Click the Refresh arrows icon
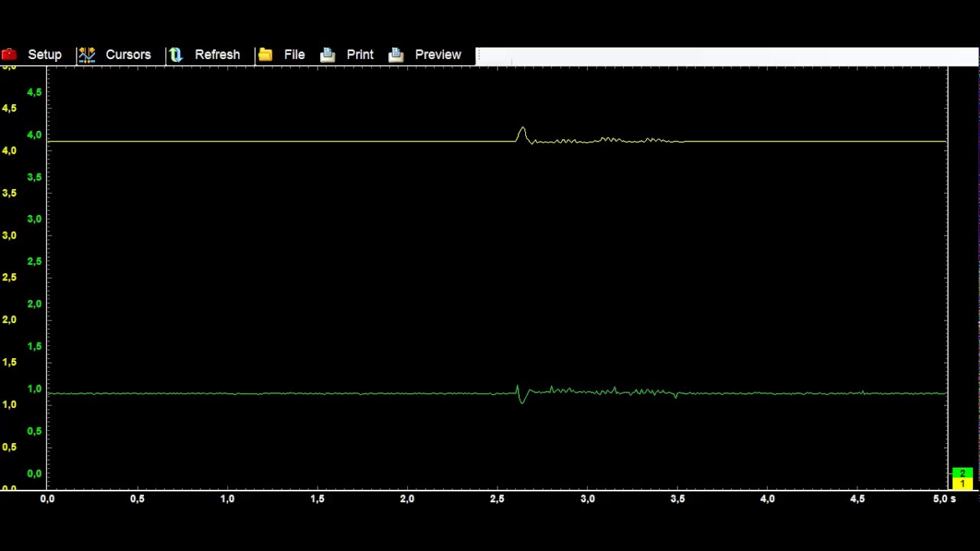 [176, 54]
